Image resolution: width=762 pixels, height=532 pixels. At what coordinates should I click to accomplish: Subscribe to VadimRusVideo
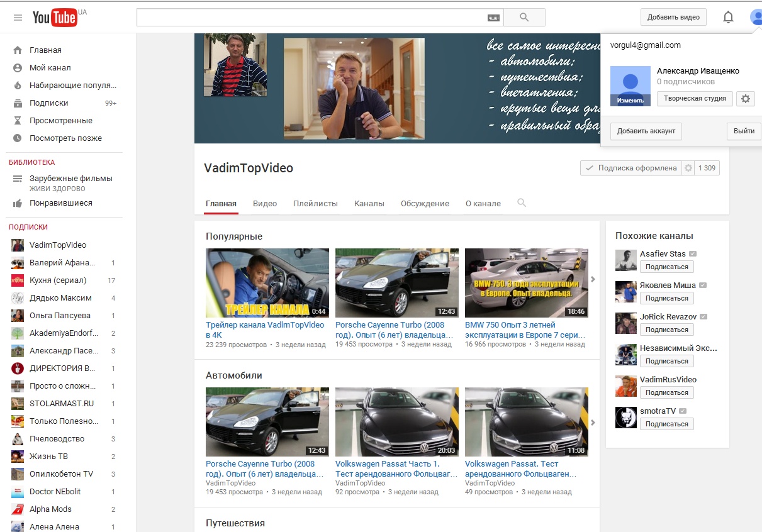[x=667, y=392]
